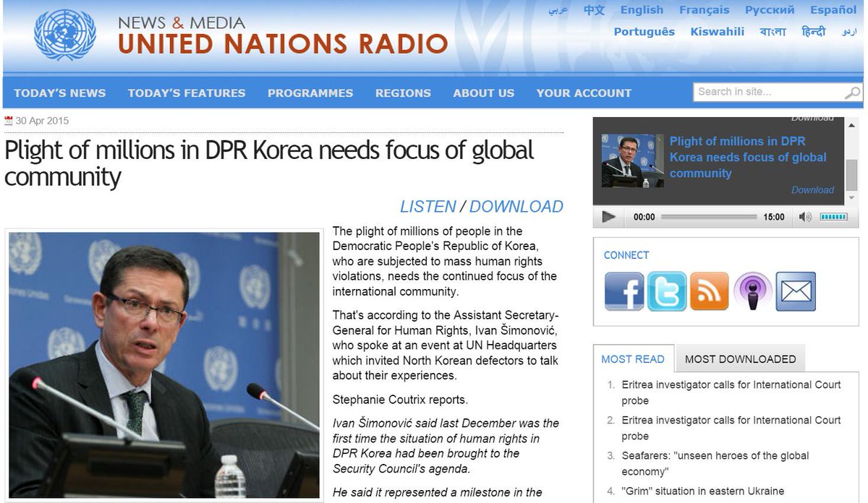Mute the audio player speaker icon
868x503 pixels.
[x=805, y=217]
